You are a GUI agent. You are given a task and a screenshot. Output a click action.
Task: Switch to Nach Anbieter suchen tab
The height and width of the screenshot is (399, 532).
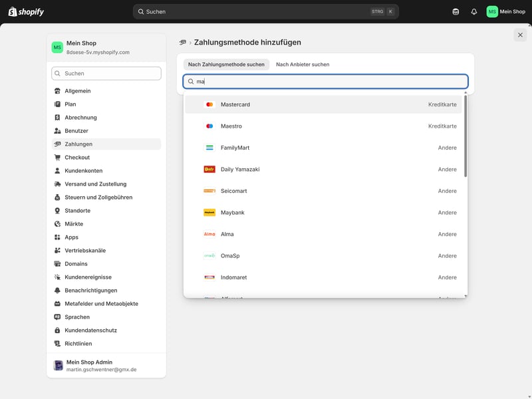pos(303,65)
